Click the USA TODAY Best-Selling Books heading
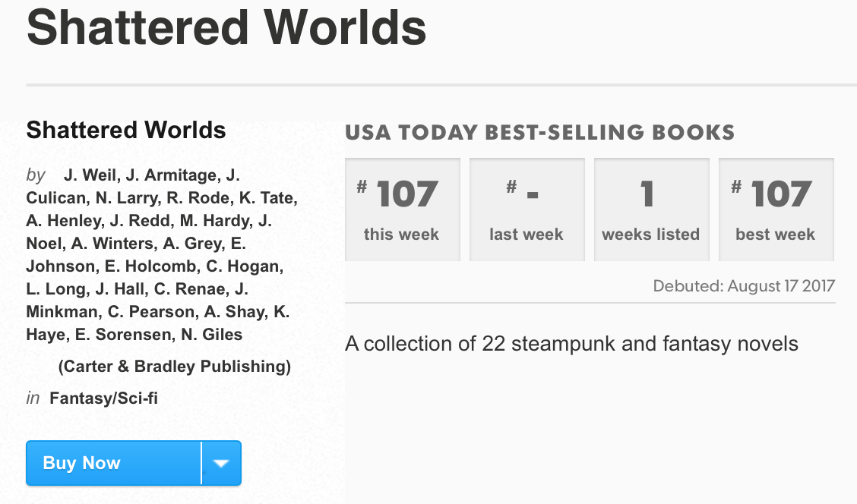The image size is (857, 504). click(x=539, y=132)
